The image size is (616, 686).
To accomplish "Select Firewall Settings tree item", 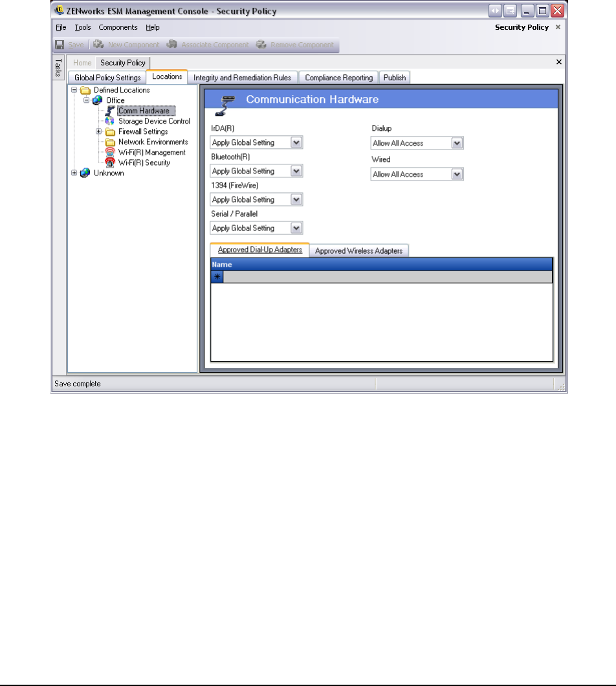I will click(x=143, y=131).
